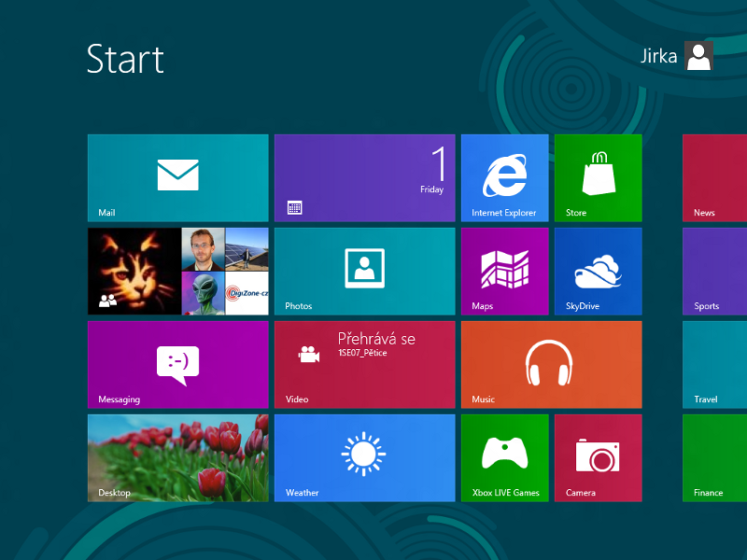The width and height of the screenshot is (747, 560).
Task: Open the Messaging tile
Action: tap(177, 364)
